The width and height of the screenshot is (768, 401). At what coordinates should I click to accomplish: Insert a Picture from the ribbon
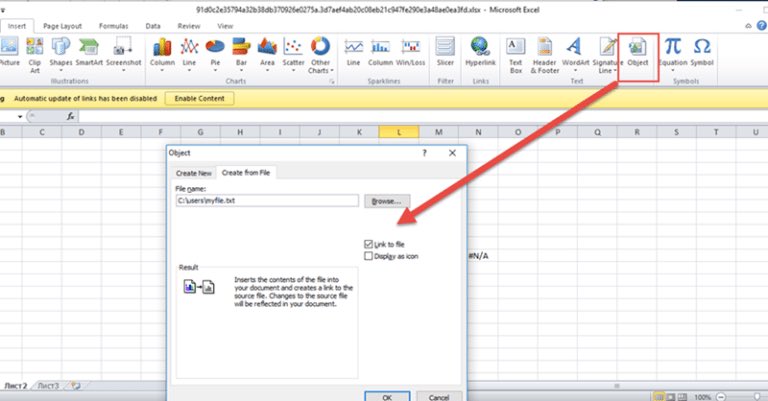(x=9, y=51)
